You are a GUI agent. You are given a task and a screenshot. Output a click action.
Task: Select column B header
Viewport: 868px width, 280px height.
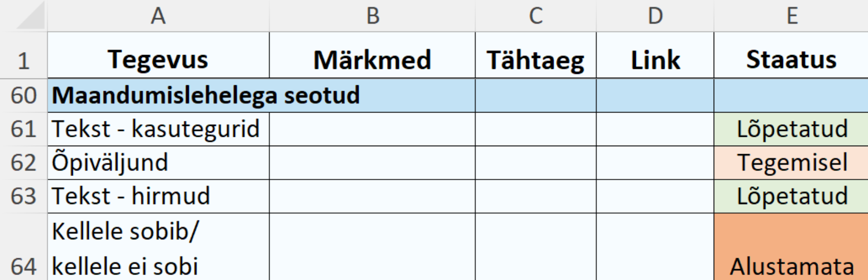[372, 16]
